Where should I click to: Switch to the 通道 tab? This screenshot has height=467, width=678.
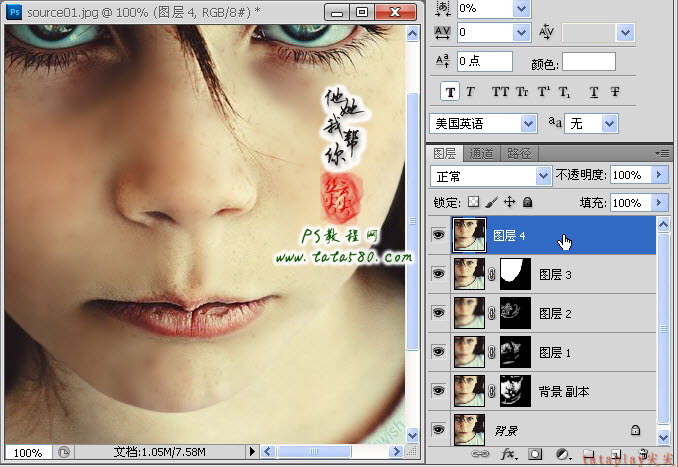[x=481, y=154]
